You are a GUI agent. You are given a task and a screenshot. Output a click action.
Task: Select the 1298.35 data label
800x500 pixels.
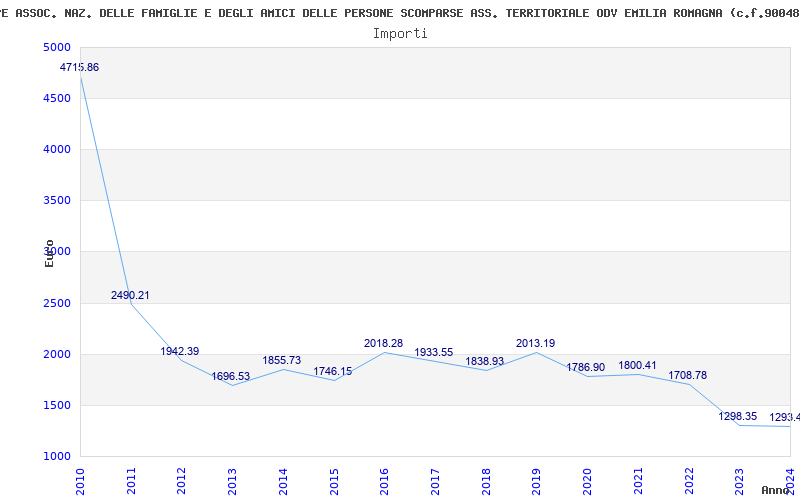[738, 416]
